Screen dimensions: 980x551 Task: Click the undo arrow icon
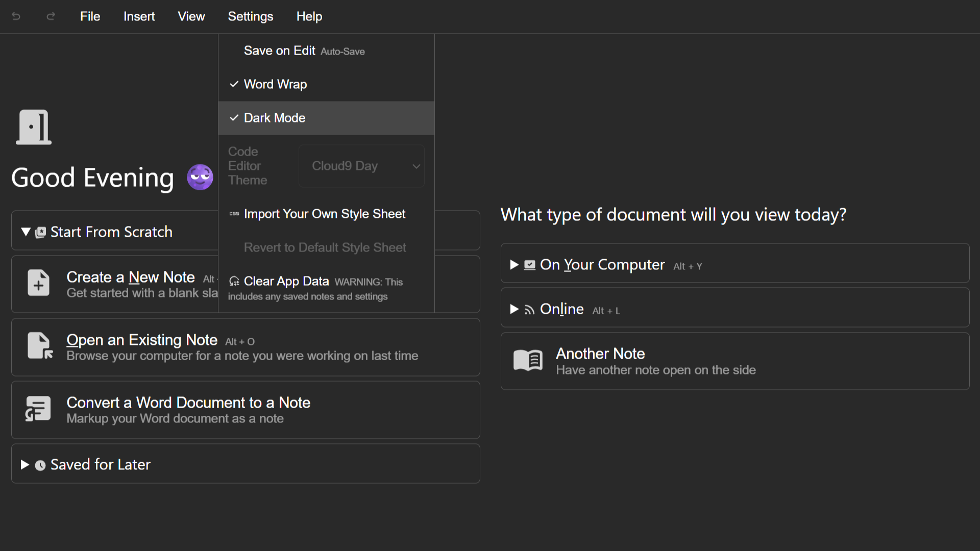16,16
